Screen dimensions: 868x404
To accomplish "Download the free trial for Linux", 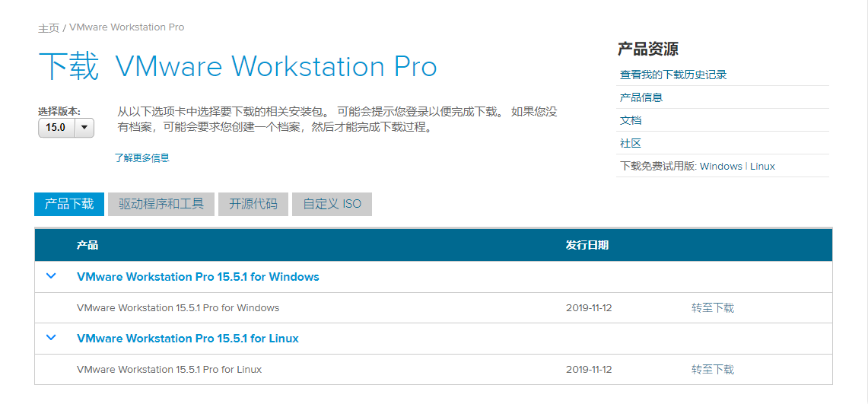I will click(762, 166).
